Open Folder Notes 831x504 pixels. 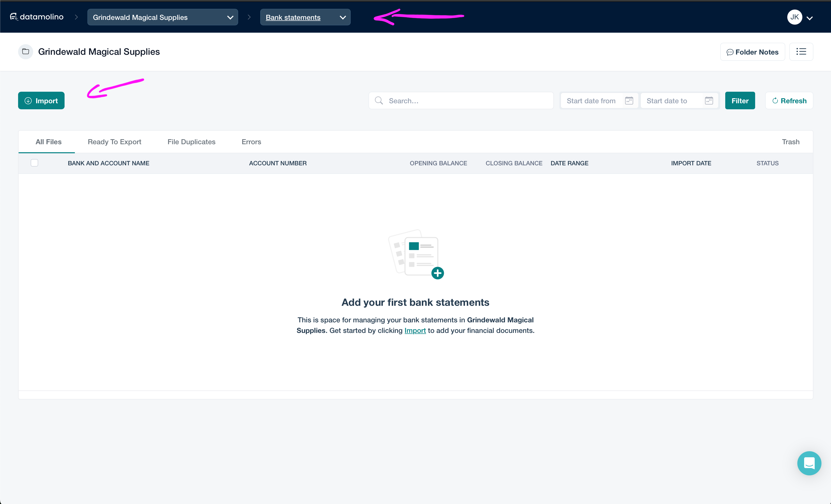[752, 52]
